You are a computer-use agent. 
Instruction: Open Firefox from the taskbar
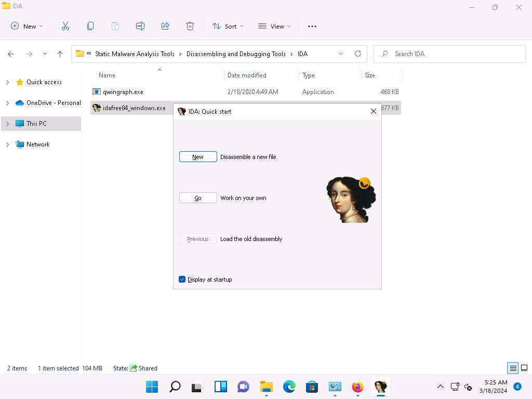pos(357,387)
